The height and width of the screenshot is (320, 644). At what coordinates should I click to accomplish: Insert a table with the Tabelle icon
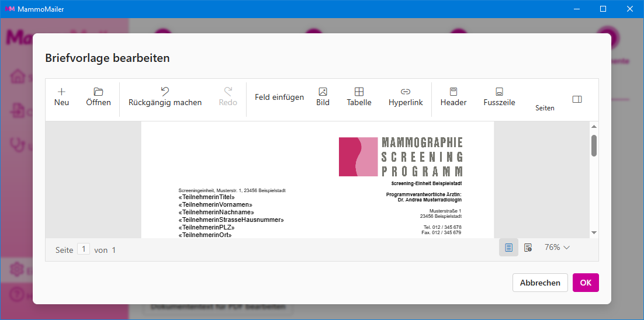[x=359, y=92]
